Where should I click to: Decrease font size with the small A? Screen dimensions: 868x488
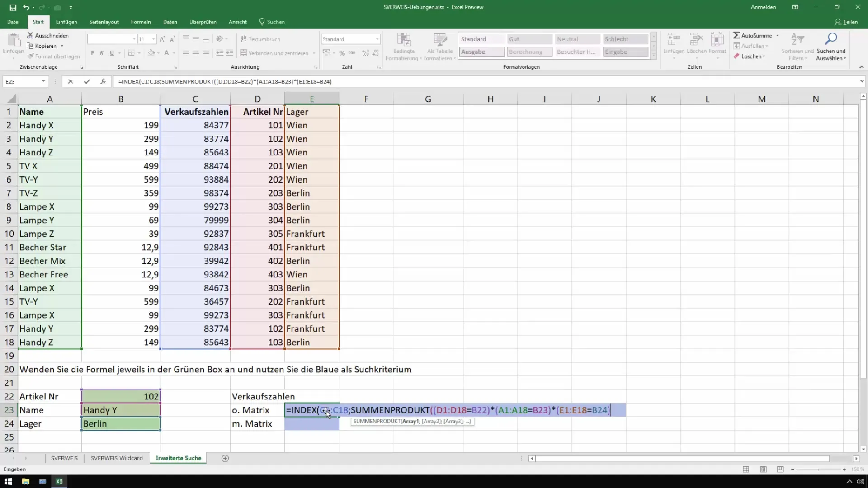point(173,39)
